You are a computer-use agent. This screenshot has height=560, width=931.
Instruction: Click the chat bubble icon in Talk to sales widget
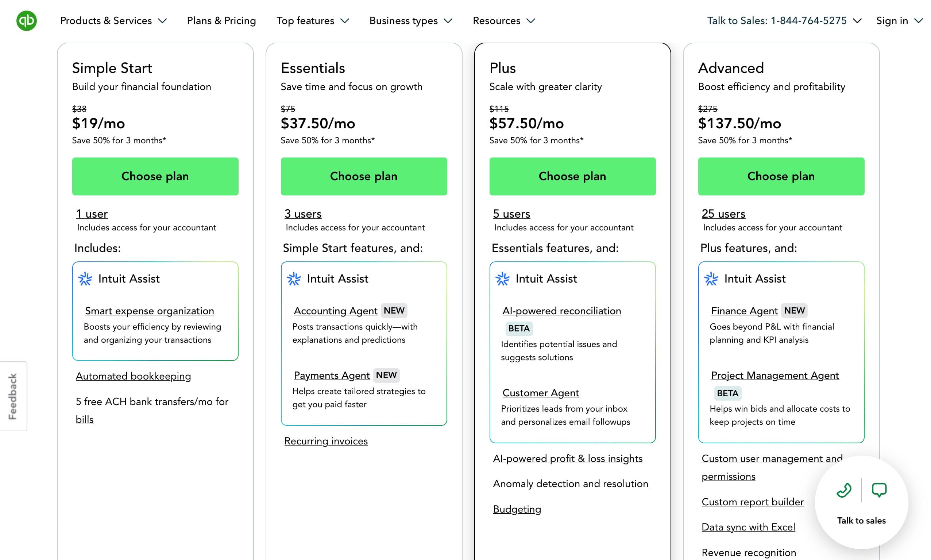879,490
